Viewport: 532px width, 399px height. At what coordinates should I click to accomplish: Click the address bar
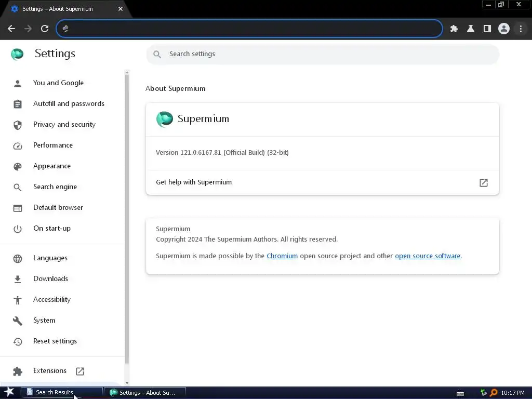pyautogui.click(x=249, y=29)
